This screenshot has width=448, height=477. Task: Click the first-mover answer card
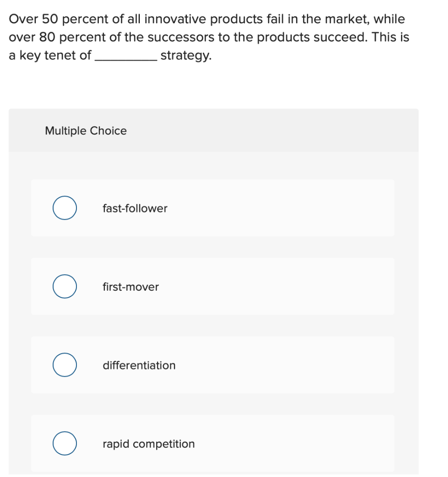point(213,286)
